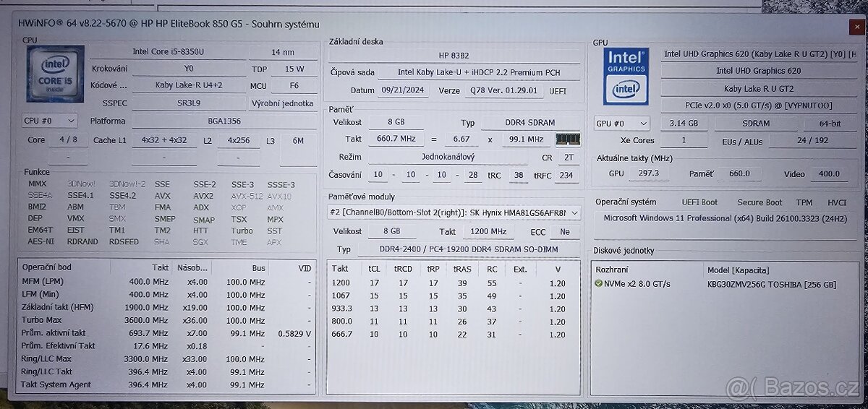Click the Video clock value 400.0
This screenshot has width=868, height=409.
pos(829,174)
